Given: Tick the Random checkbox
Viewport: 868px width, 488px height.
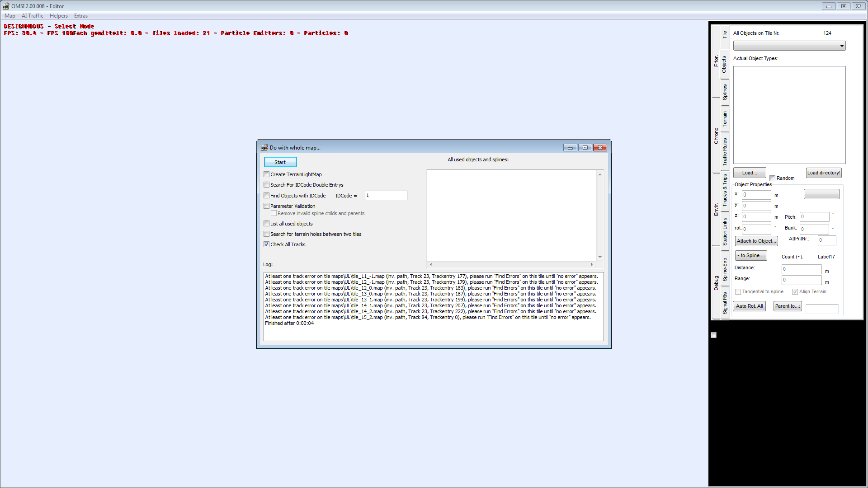Looking at the screenshot, I should pos(773,178).
